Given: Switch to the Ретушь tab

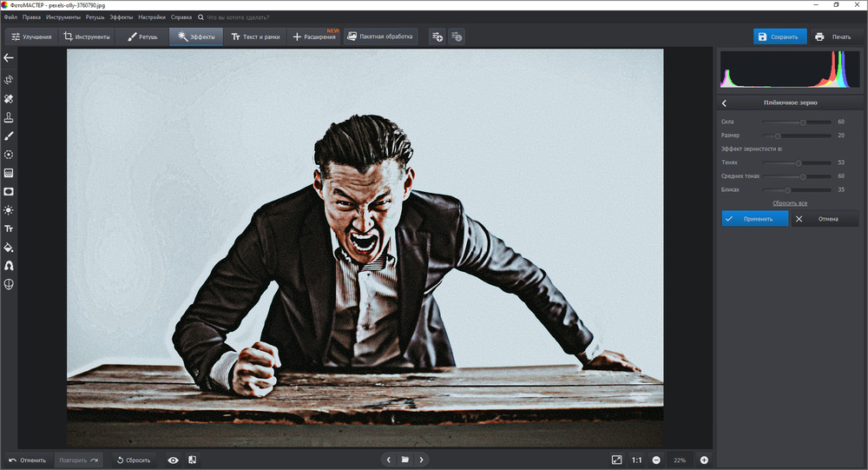Looking at the screenshot, I should (x=143, y=36).
